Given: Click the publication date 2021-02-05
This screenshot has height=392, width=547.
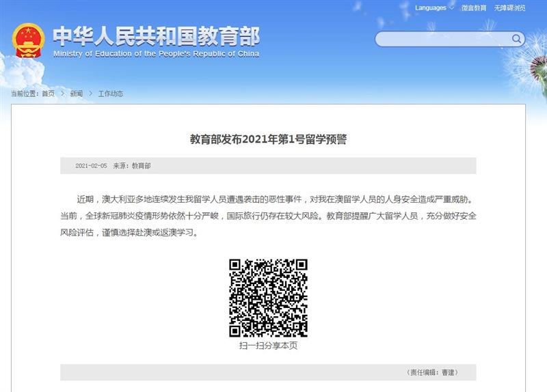Looking at the screenshot, I should click(90, 166).
